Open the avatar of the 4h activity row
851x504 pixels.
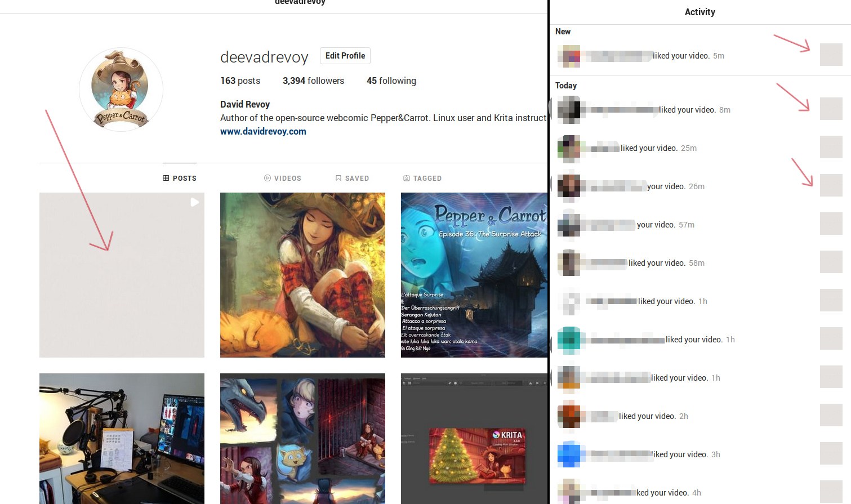pyautogui.click(x=569, y=492)
